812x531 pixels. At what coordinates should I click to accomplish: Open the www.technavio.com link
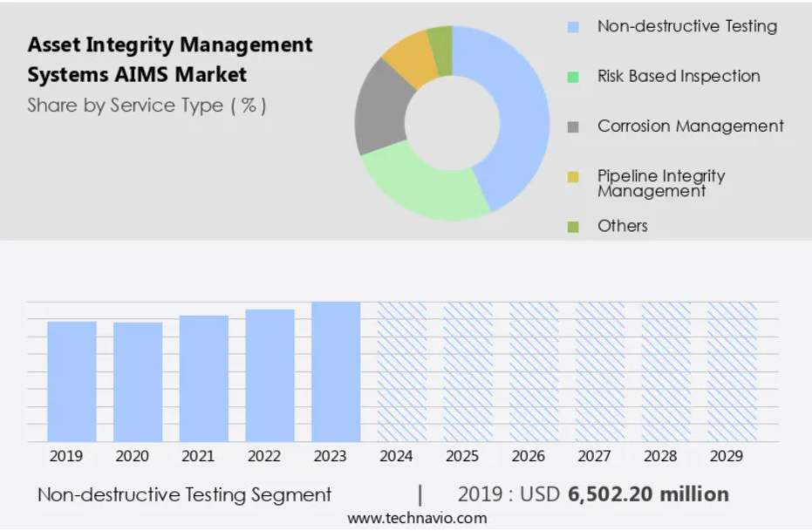418,518
